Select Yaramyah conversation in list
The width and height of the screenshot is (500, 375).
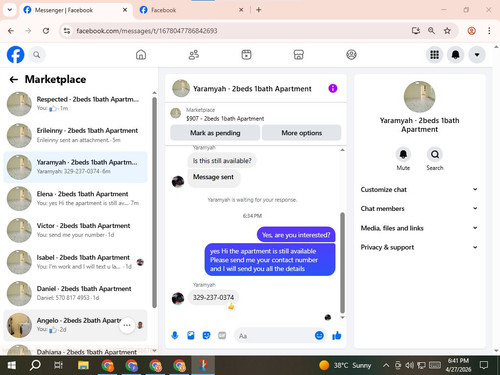tap(75, 167)
